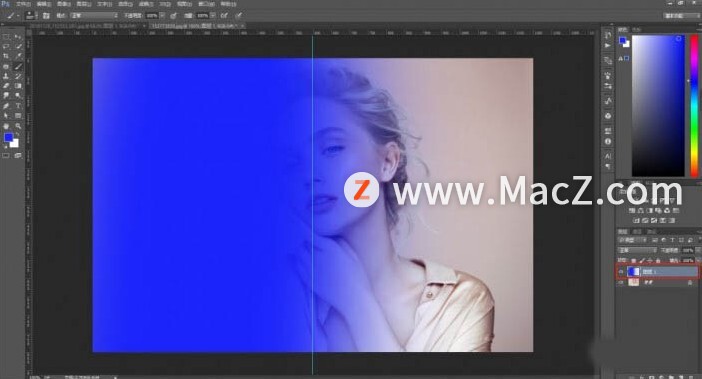Select the Eraser tool
This screenshot has width=702, height=379.
click(x=6, y=86)
